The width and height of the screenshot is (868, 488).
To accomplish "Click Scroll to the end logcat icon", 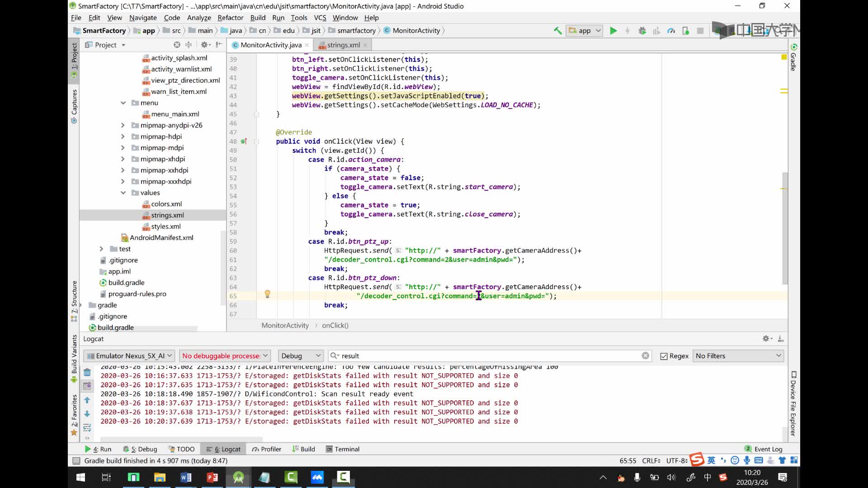I will tap(87, 386).
